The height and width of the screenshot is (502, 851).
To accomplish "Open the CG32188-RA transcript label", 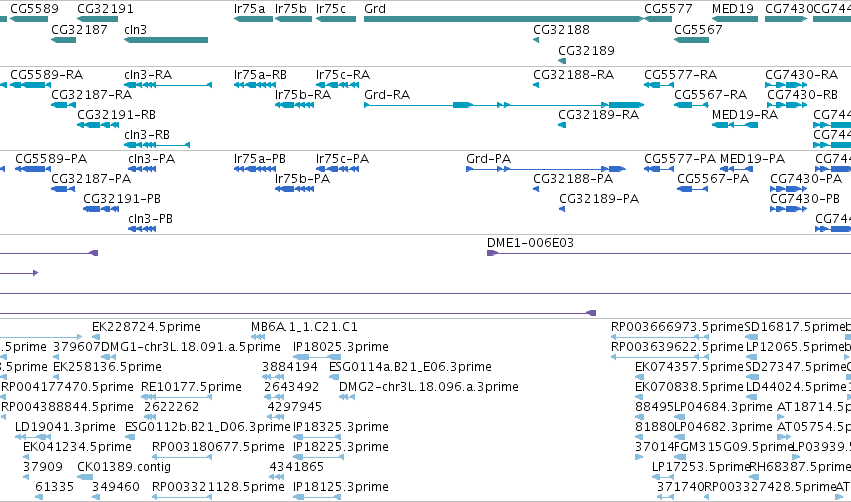I will click(574, 74).
